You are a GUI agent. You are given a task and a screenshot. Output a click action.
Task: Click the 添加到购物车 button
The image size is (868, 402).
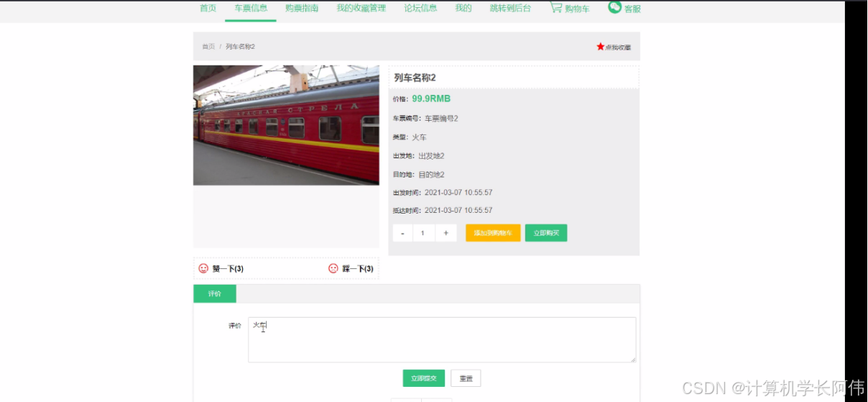point(493,233)
